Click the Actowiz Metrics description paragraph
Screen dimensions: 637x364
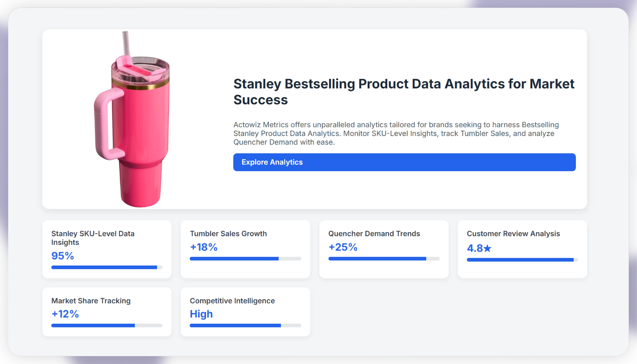[x=396, y=133]
